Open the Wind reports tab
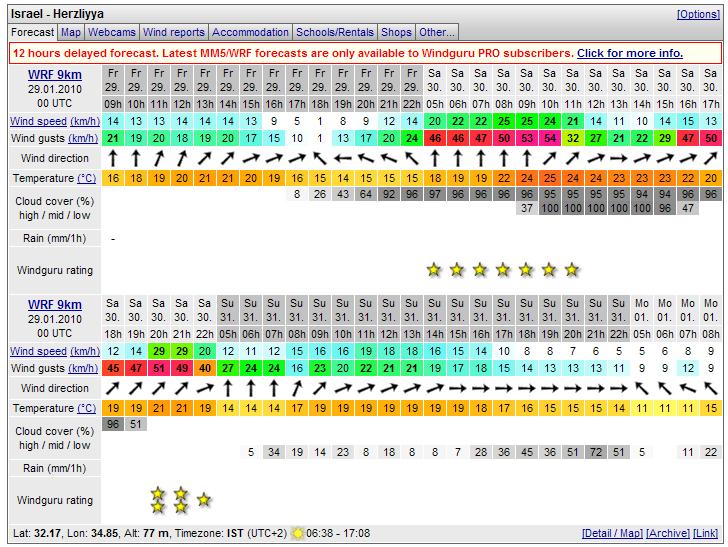 [174, 32]
